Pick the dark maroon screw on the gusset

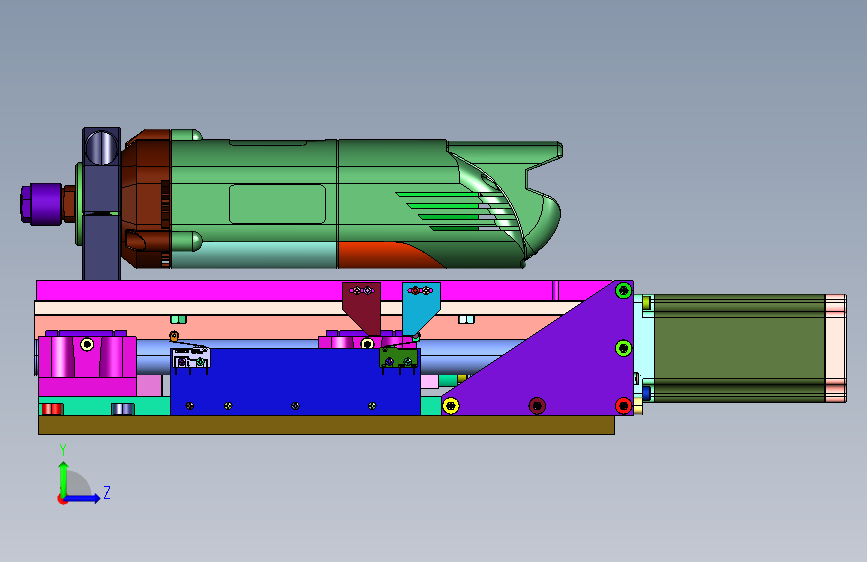click(x=537, y=405)
